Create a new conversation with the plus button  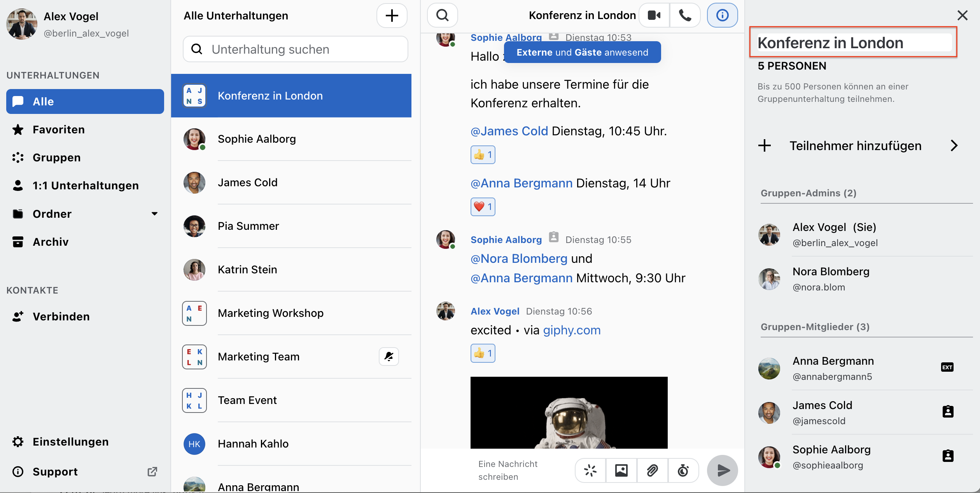(x=392, y=16)
